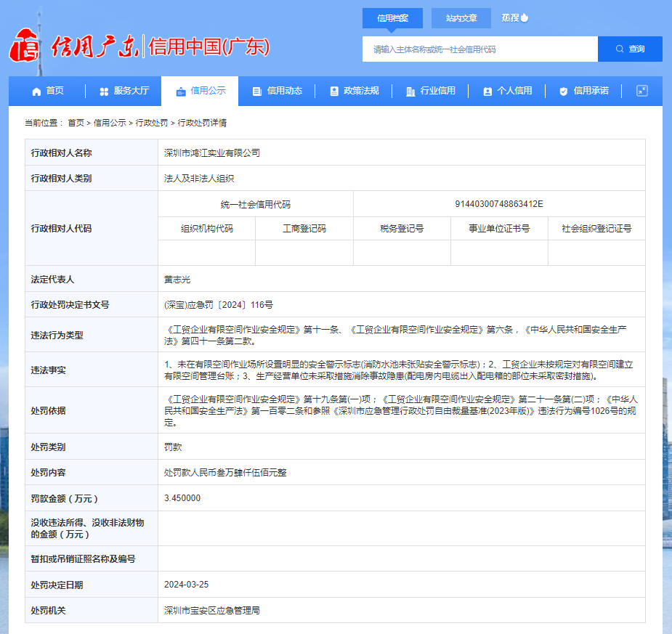Click the 罚款金额（万元）label

pos(64,499)
